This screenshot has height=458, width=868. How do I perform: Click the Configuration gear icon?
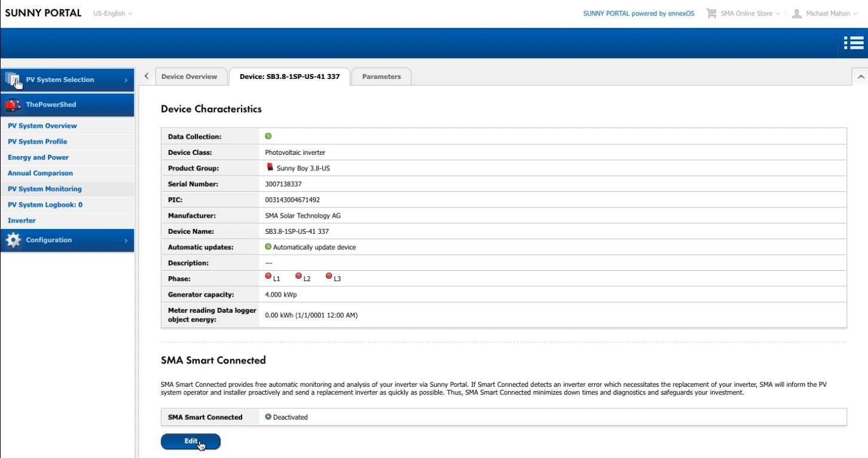point(13,240)
